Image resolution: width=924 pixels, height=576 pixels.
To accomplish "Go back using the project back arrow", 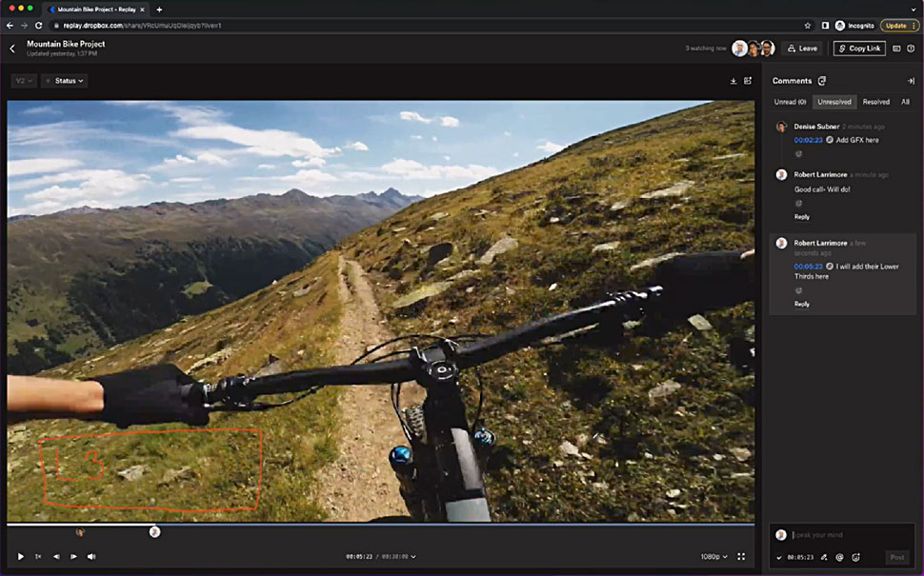I will pyautogui.click(x=12, y=49).
